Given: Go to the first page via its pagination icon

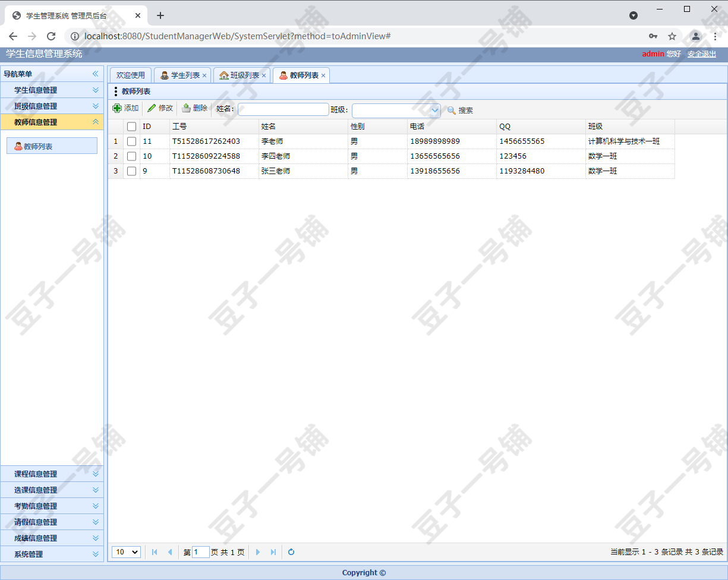Looking at the screenshot, I should point(154,552).
